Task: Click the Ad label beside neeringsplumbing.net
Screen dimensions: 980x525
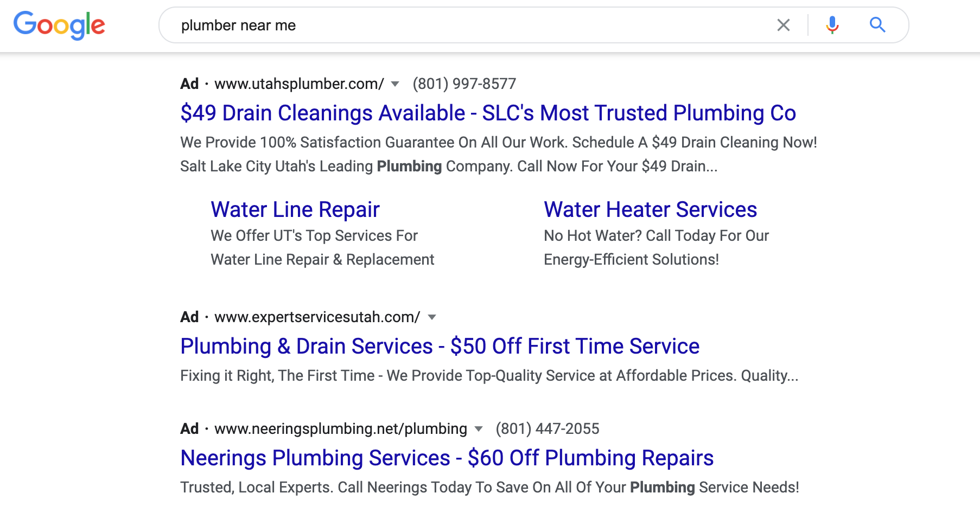Action: [x=189, y=428]
